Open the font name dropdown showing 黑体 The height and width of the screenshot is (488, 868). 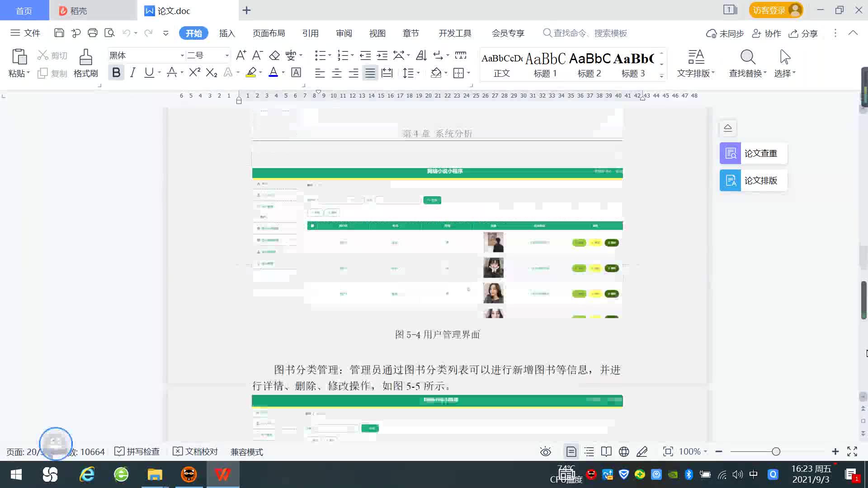click(x=182, y=55)
